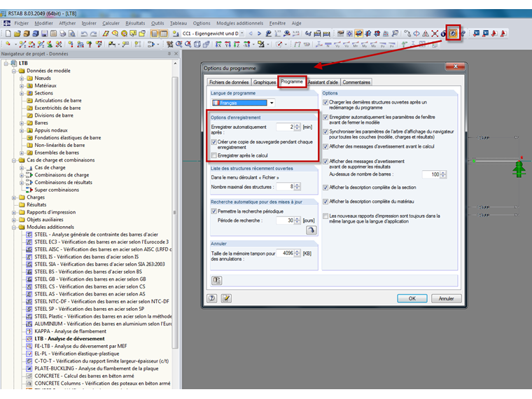This screenshot has height=399, width=532.
Task: Go to previous load case arrow
Action: click(x=251, y=34)
